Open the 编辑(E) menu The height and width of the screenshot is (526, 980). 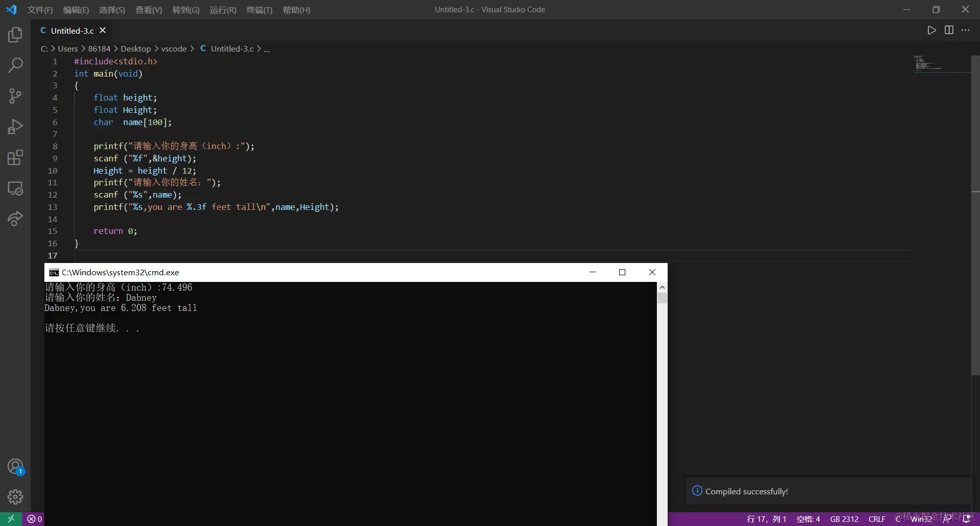[76, 10]
